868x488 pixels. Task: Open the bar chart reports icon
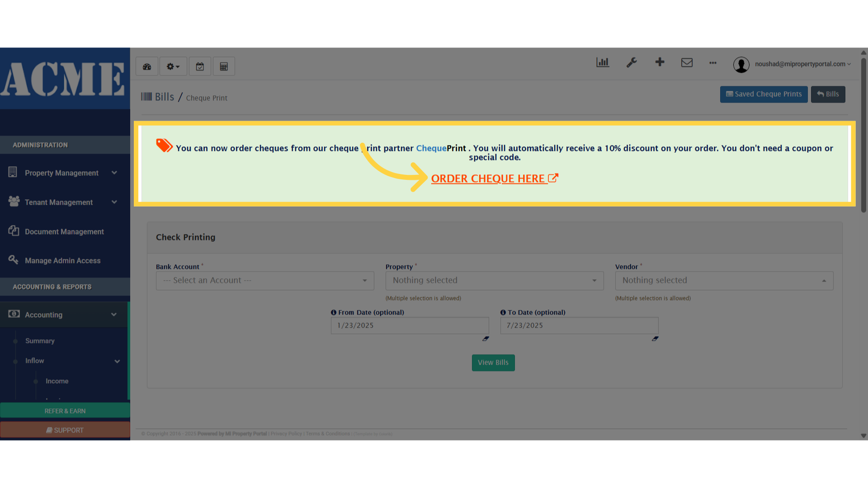[603, 62]
